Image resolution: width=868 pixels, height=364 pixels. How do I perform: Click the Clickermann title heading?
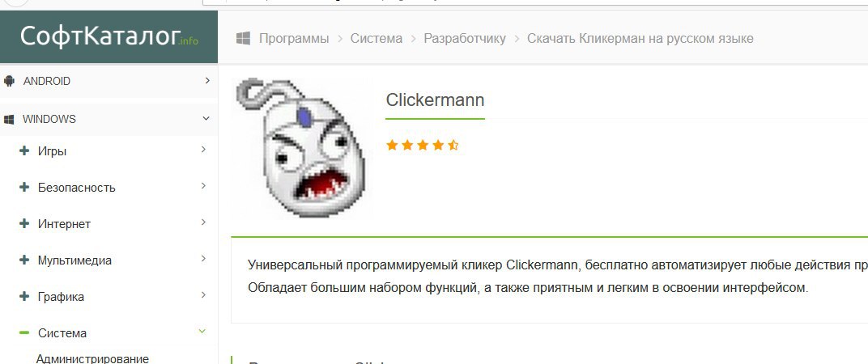[x=435, y=100]
